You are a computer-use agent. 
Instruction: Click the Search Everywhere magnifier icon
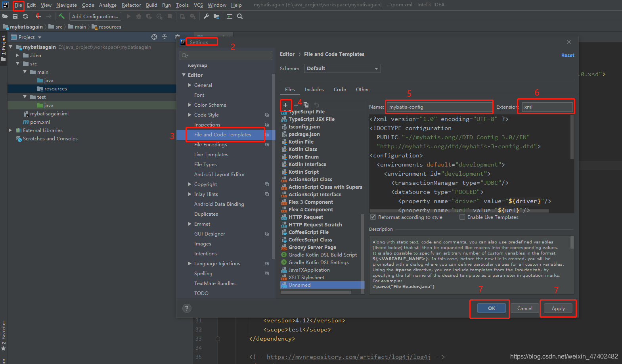click(240, 16)
